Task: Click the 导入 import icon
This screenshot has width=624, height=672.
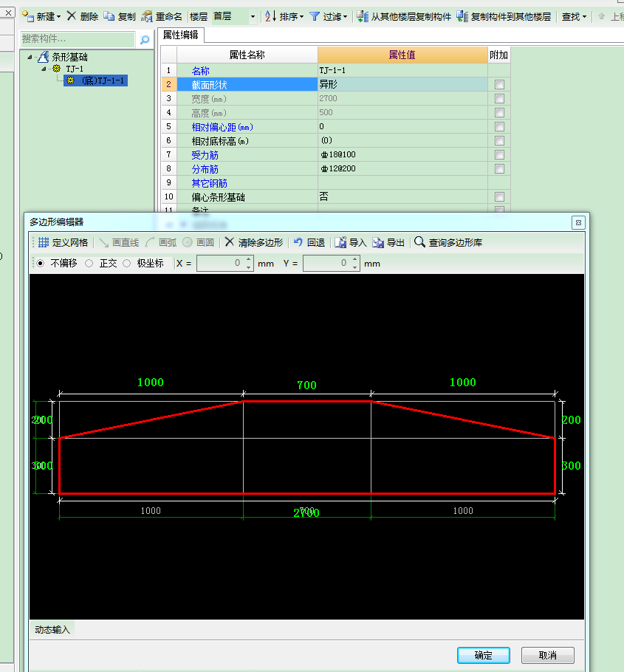Action: pyautogui.click(x=340, y=242)
